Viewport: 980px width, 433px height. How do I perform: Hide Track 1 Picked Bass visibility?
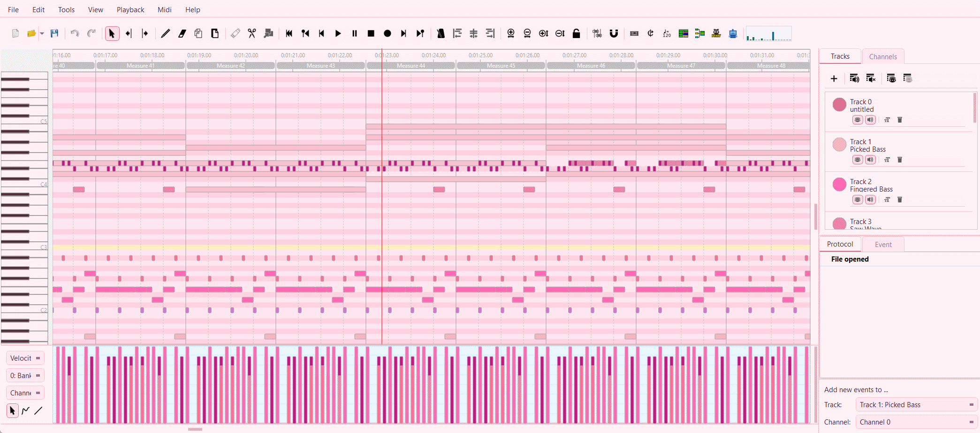coord(858,160)
